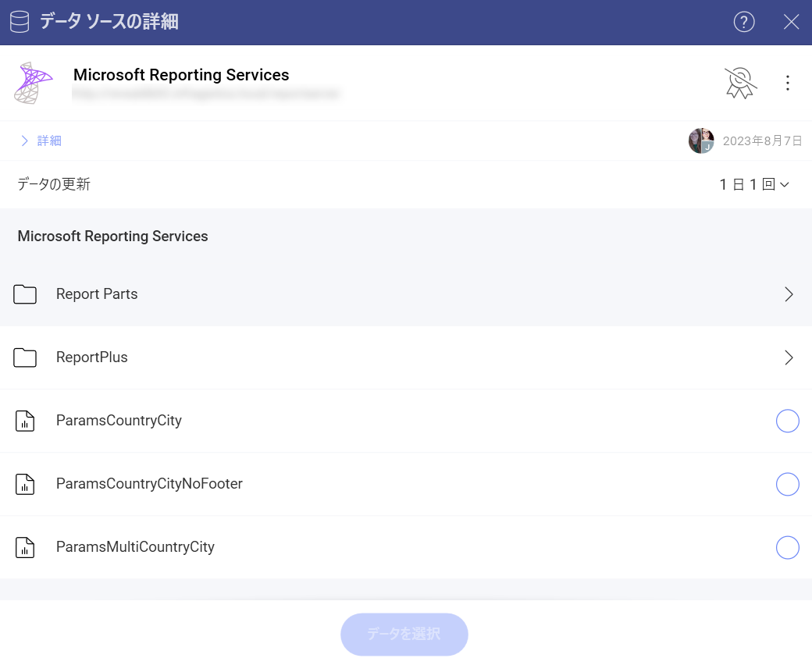Image resolution: width=812 pixels, height=665 pixels.
Task: Click the データを選択 select data button
Action: (x=404, y=634)
